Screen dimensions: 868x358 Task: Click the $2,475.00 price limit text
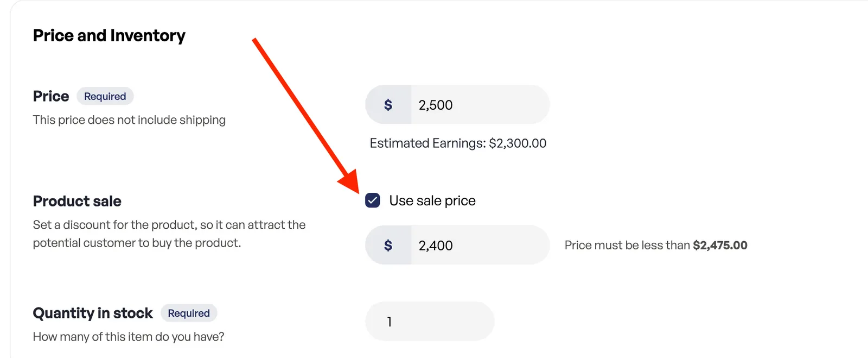720,246
